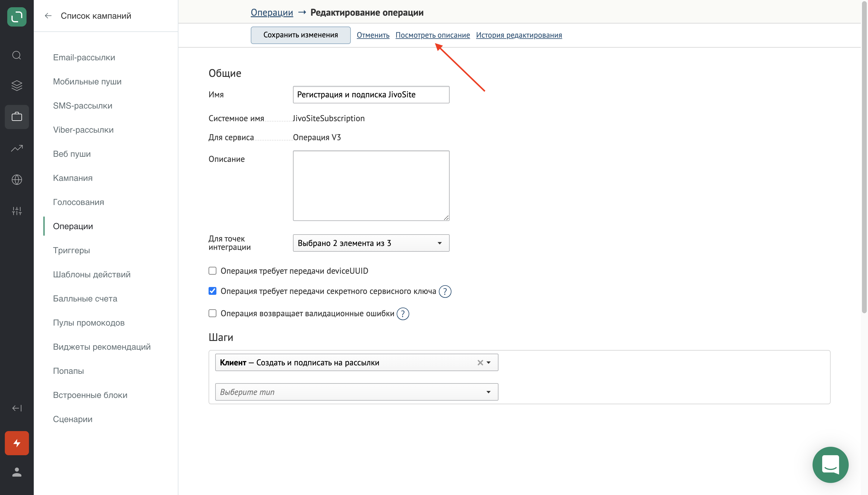Open Email-рассылки section
Image resolution: width=868 pixels, height=495 pixels.
84,58
